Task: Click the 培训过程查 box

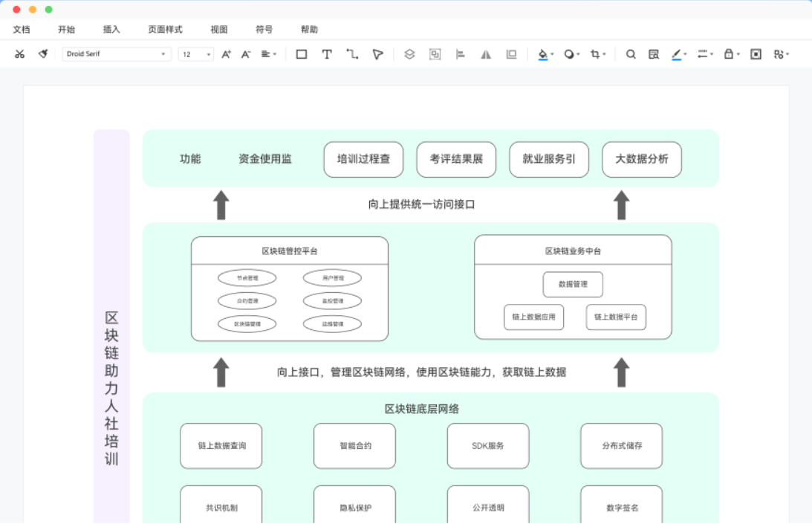Action: click(x=363, y=160)
